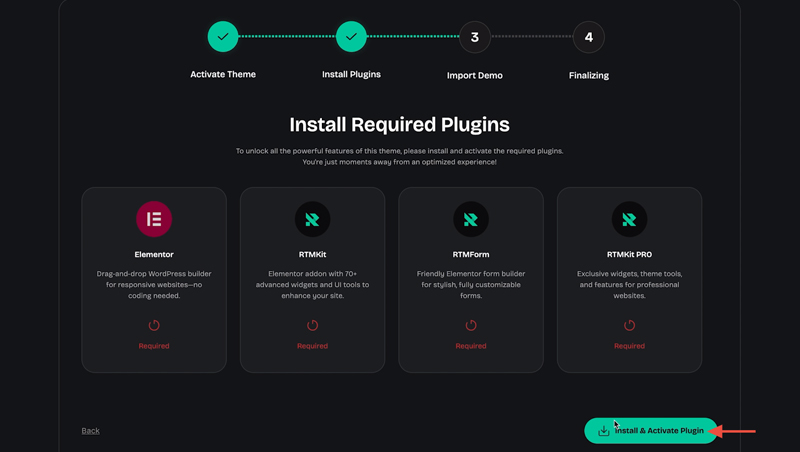This screenshot has width=800, height=452.
Task: Go back using the Back link
Action: pyautogui.click(x=90, y=431)
